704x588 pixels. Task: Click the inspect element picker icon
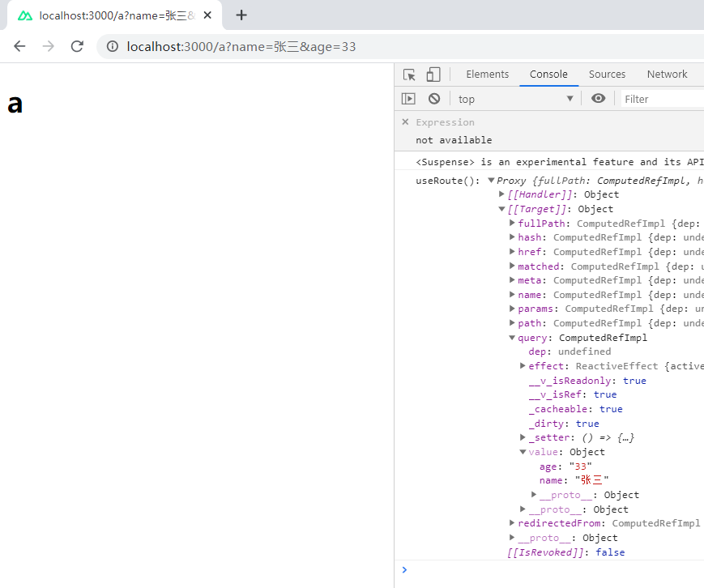coord(409,75)
